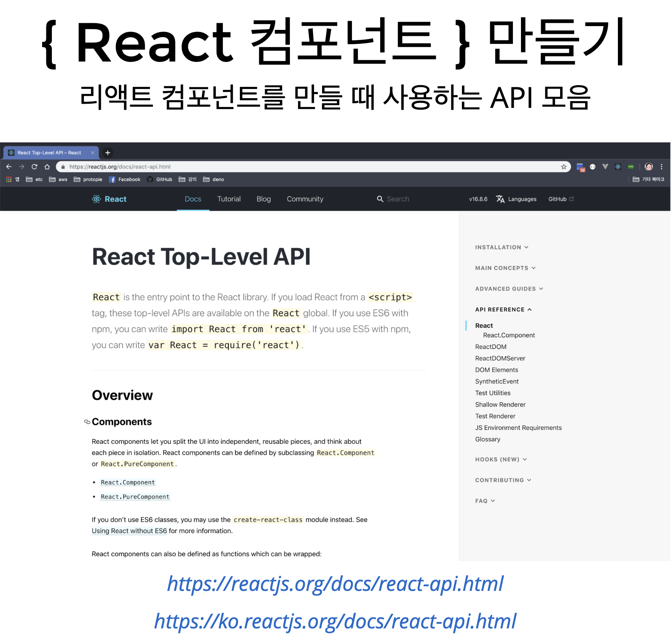This screenshot has height=644, width=671.
Task: Click the search magnifier icon
Action: (x=380, y=199)
